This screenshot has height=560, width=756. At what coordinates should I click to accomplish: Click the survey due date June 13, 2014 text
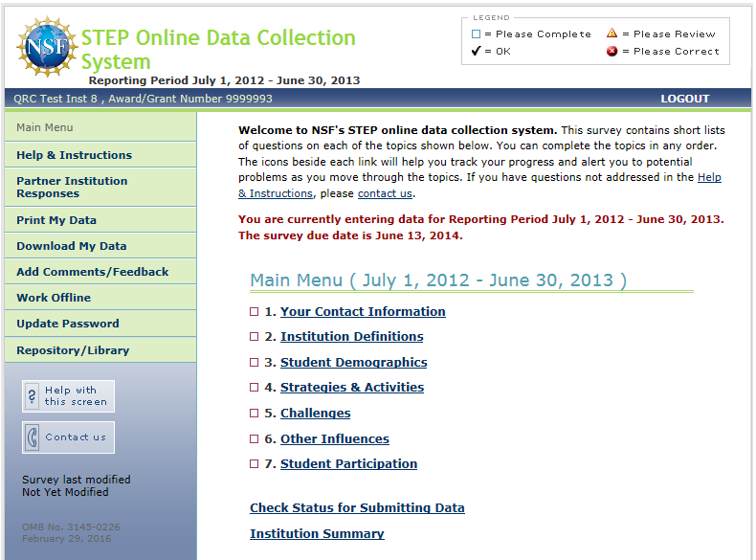point(350,235)
